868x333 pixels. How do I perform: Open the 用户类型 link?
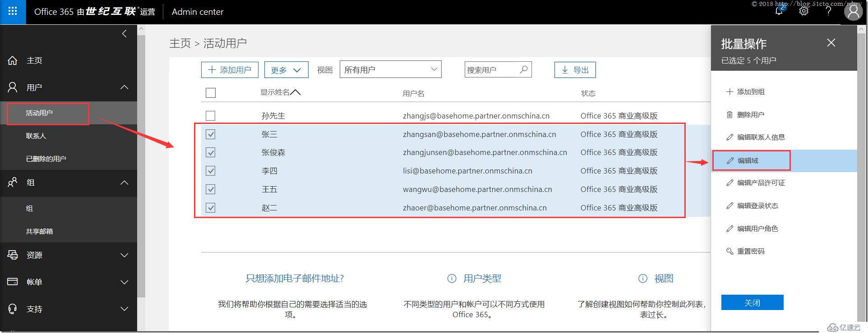coord(482,278)
